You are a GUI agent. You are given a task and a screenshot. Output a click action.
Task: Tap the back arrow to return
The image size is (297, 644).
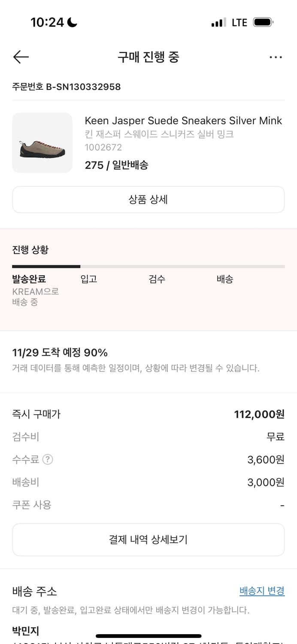[21, 57]
